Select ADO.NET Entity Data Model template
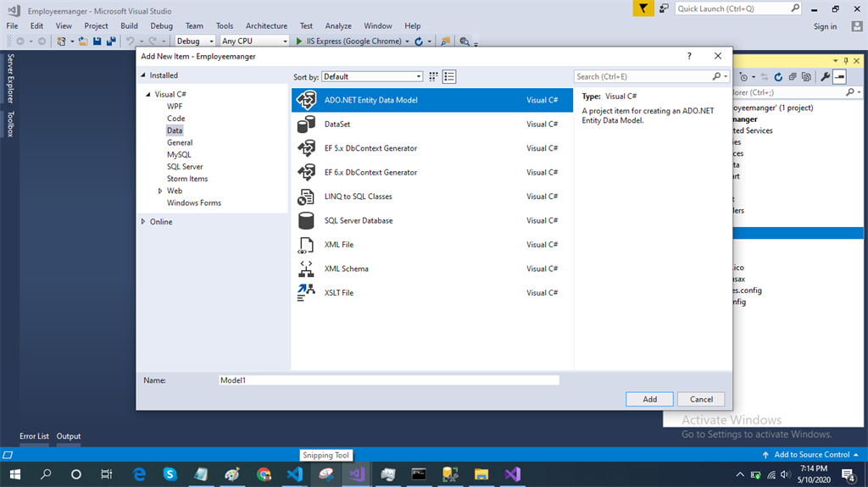This screenshot has width=868, height=487. pyautogui.click(x=370, y=100)
